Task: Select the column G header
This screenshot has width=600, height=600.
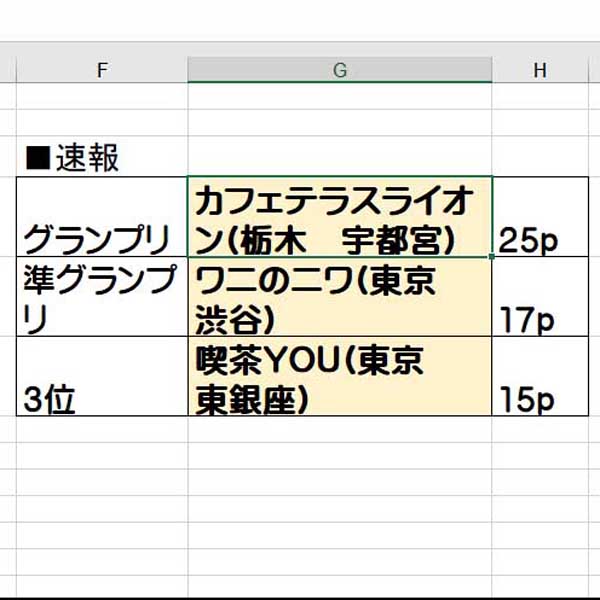Action: click(x=340, y=69)
